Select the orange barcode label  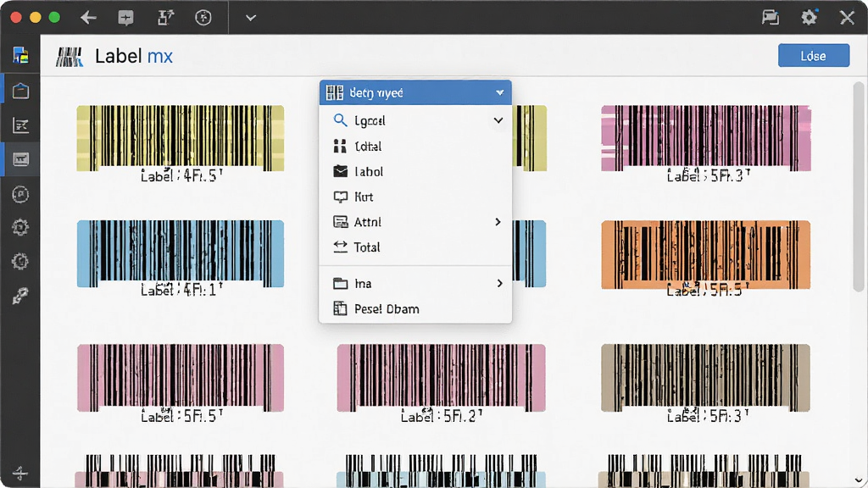706,254
